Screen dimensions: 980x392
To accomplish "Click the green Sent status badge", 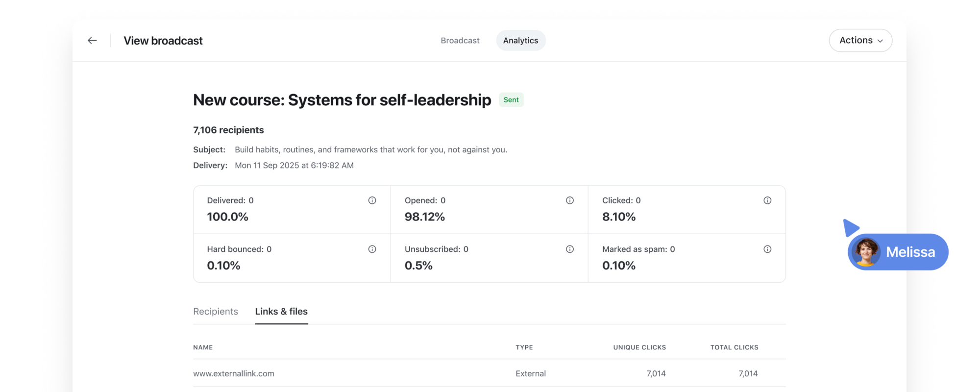I will [511, 100].
